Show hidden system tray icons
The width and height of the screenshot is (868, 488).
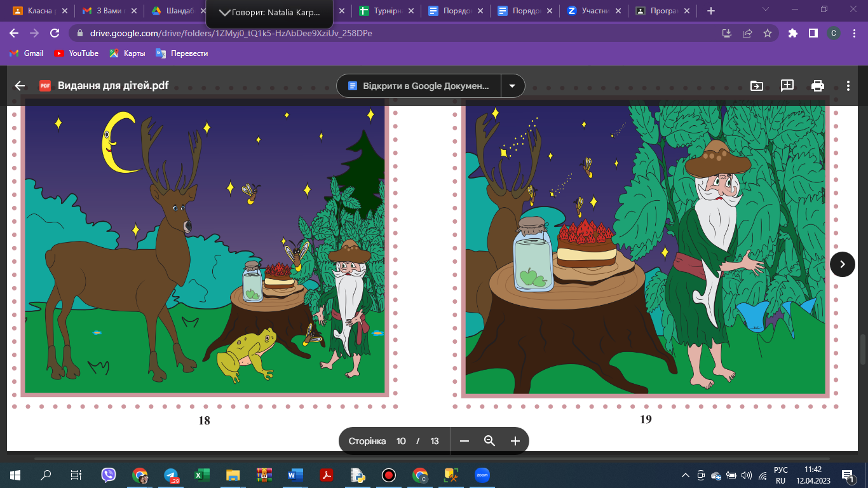(685, 475)
